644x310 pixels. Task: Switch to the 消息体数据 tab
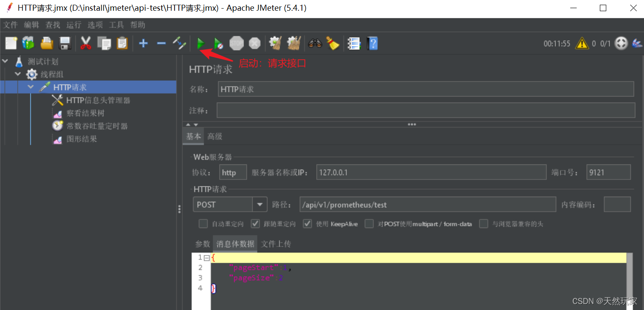coord(235,244)
